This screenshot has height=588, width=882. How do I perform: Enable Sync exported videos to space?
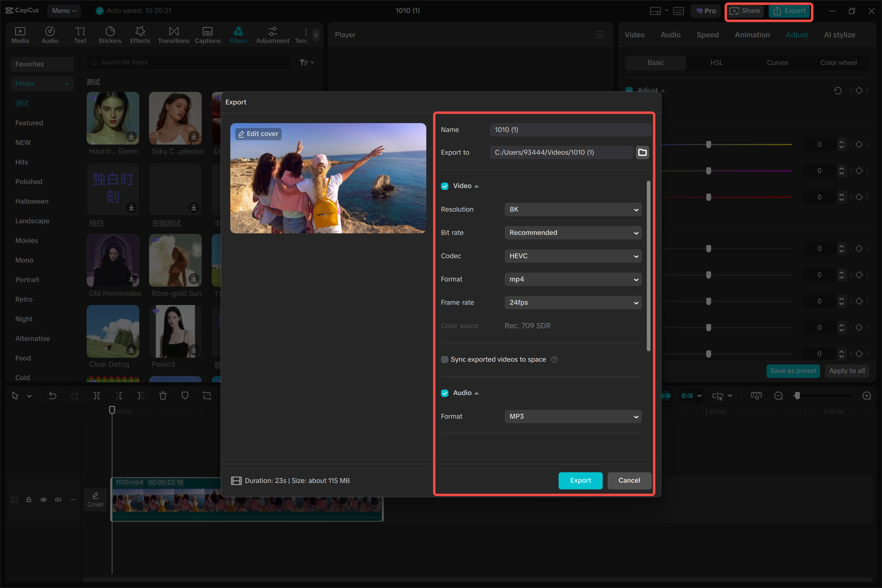pyautogui.click(x=445, y=359)
